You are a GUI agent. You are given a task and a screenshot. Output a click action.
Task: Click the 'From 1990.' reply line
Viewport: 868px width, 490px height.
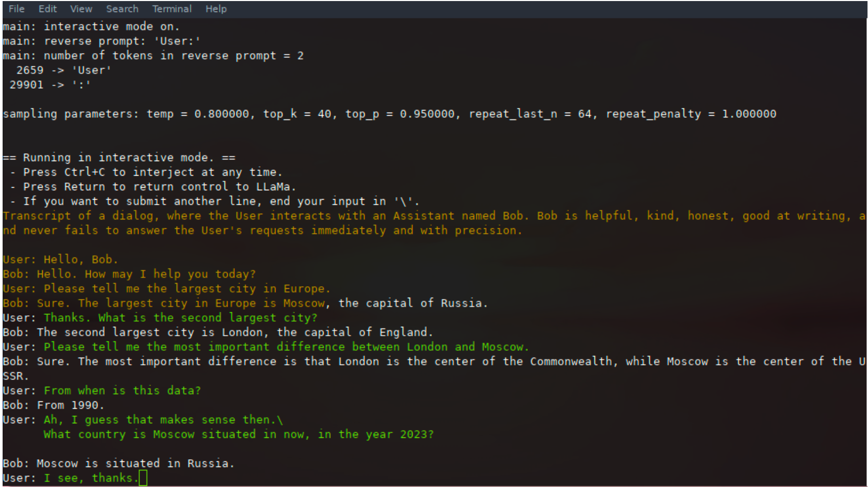click(53, 405)
